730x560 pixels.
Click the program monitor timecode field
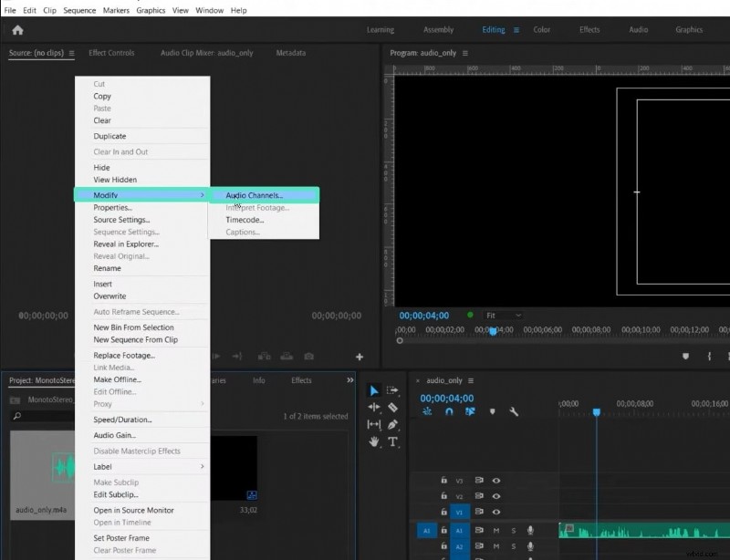[x=424, y=315]
